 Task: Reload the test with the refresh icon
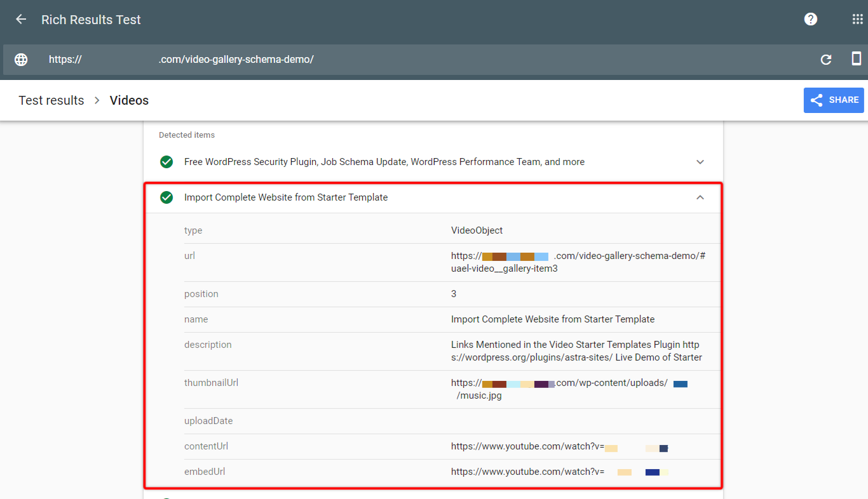826,60
